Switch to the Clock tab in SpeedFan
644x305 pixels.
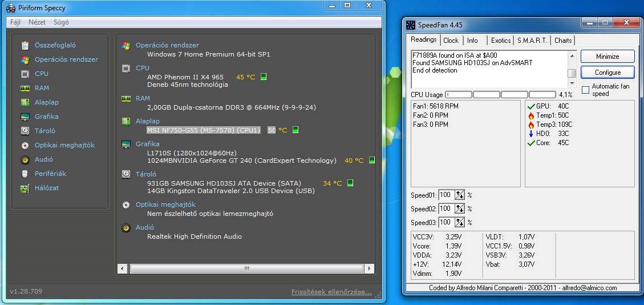451,41
